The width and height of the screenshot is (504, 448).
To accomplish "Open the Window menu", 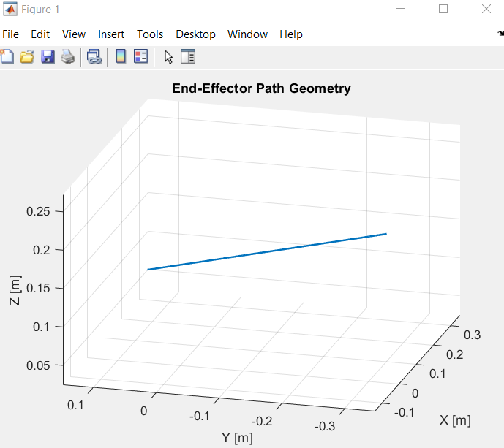I will coord(247,34).
